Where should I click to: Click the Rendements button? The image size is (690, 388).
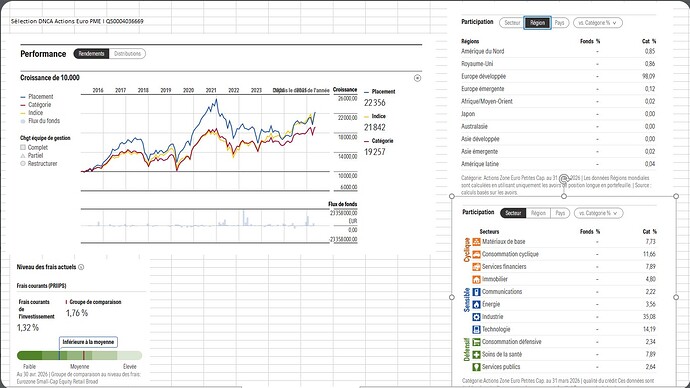point(91,54)
